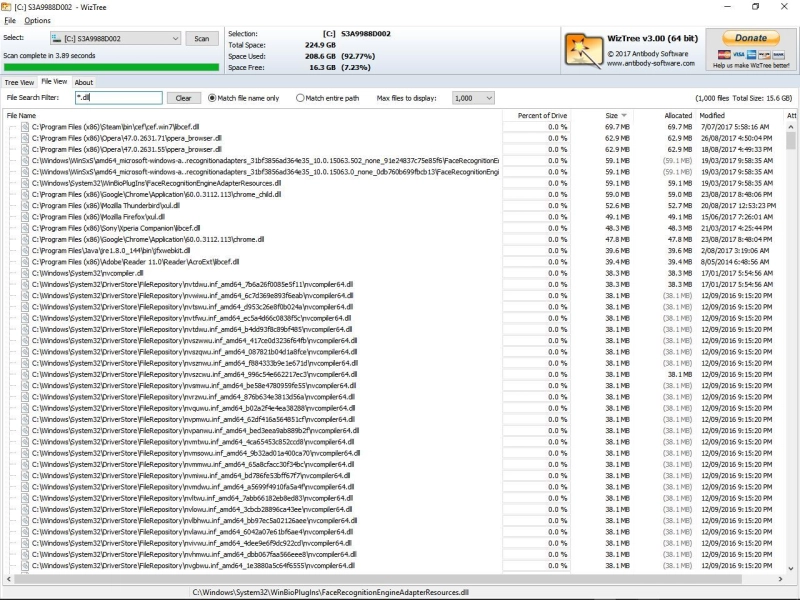Click the Size column sort arrow
This screenshot has width=800, height=600.
click(624, 116)
